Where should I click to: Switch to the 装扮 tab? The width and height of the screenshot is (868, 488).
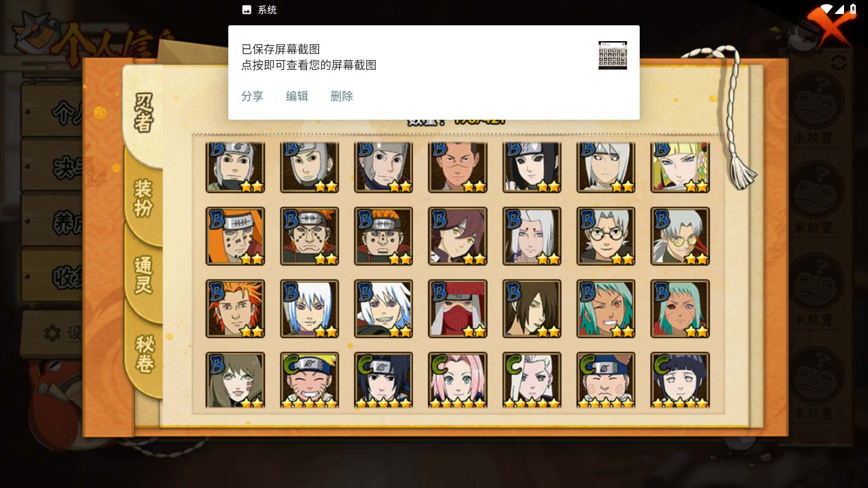(x=144, y=198)
